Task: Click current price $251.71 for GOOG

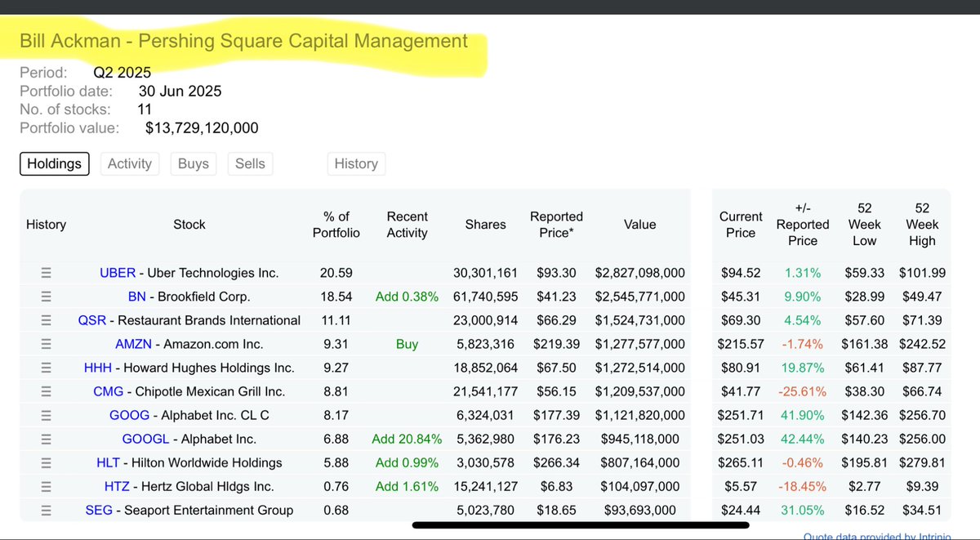Action: pyautogui.click(x=741, y=415)
